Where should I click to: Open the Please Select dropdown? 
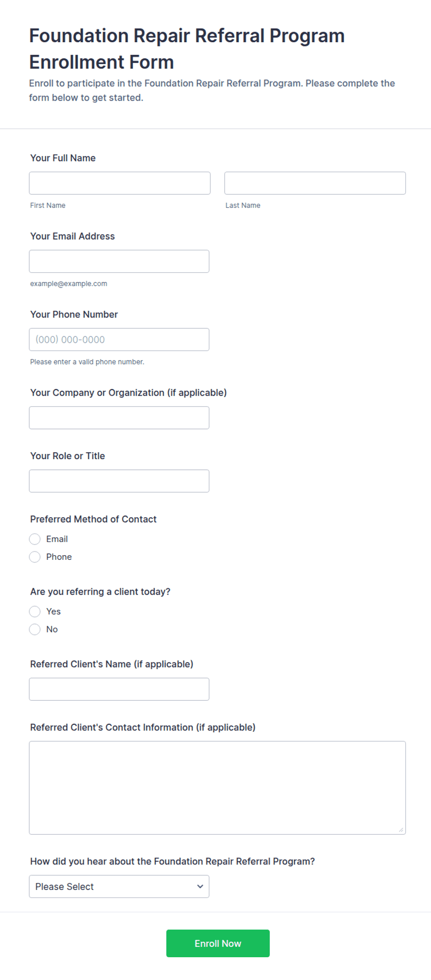(x=119, y=886)
